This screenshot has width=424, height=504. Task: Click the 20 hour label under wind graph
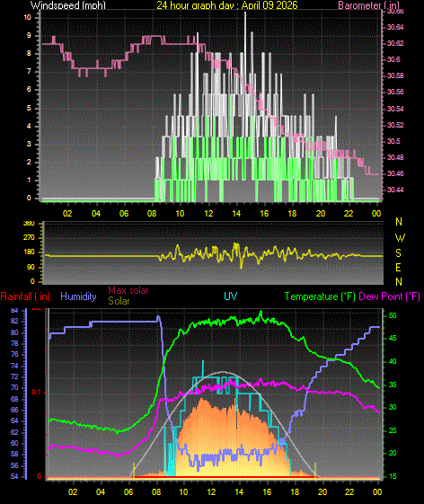[x=321, y=214]
